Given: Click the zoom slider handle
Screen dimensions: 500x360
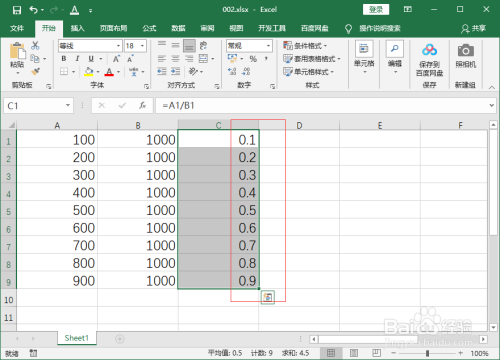Looking at the screenshot, I should click(x=427, y=353).
